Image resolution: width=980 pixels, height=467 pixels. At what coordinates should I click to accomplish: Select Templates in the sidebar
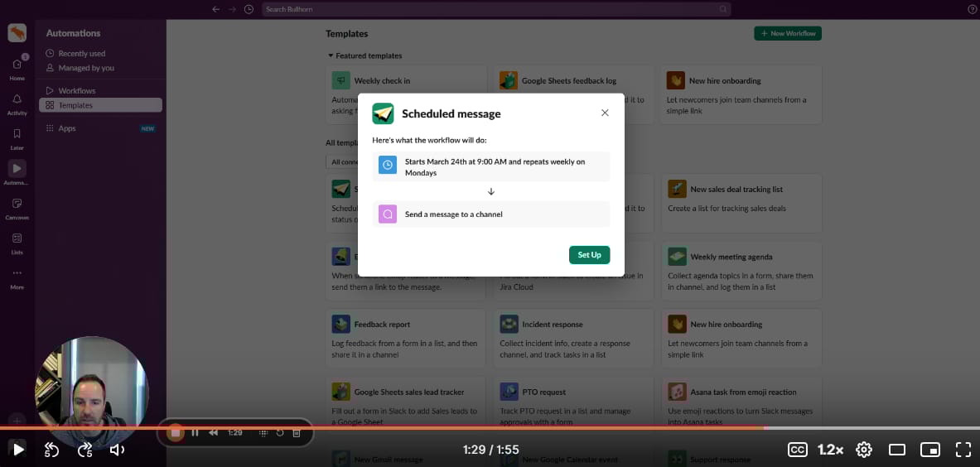click(x=100, y=105)
